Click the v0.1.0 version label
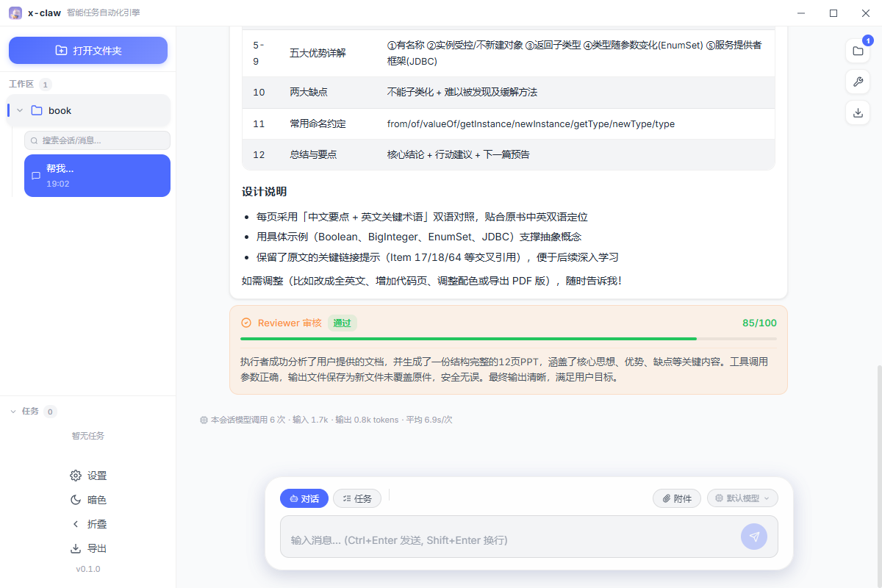 88,569
